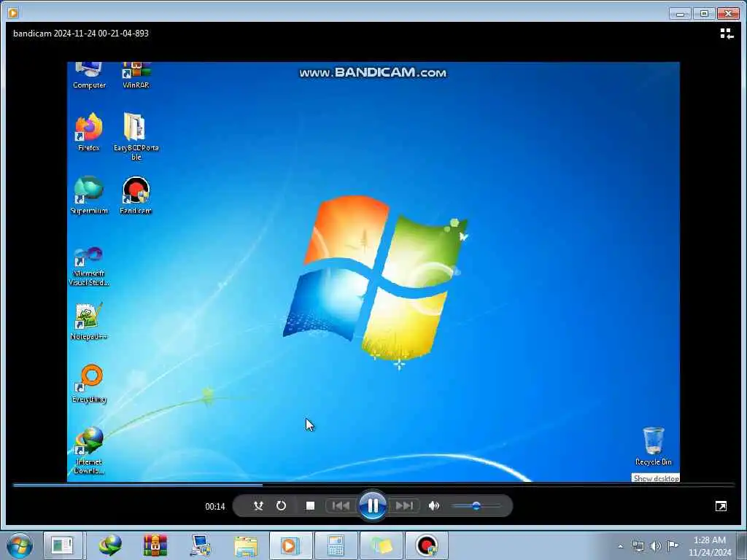Open the network tray icon
This screenshot has height=560, width=747.
coord(638,546)
